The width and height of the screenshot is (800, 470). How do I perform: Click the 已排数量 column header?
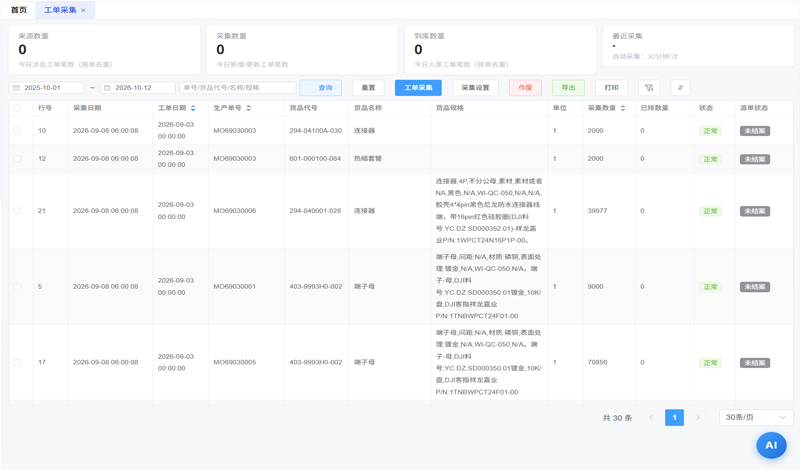pos(655,108)
